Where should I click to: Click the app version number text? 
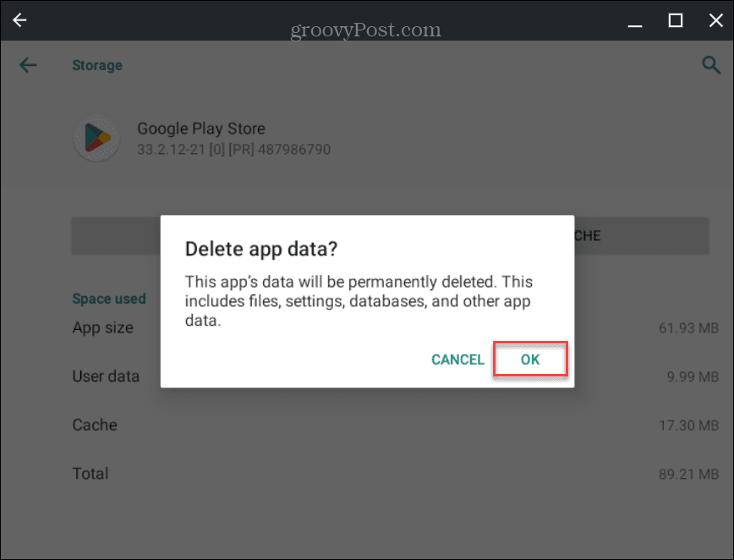click(233, 150)
